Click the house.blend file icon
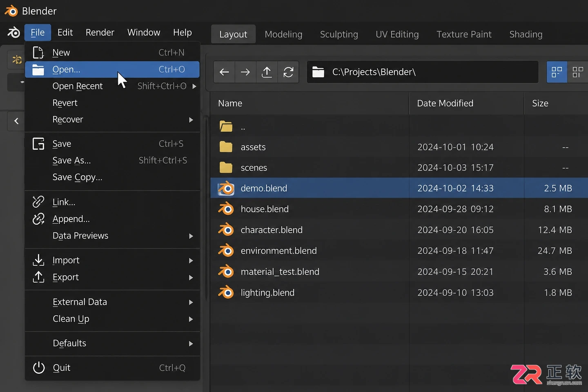 pos(226,209)
